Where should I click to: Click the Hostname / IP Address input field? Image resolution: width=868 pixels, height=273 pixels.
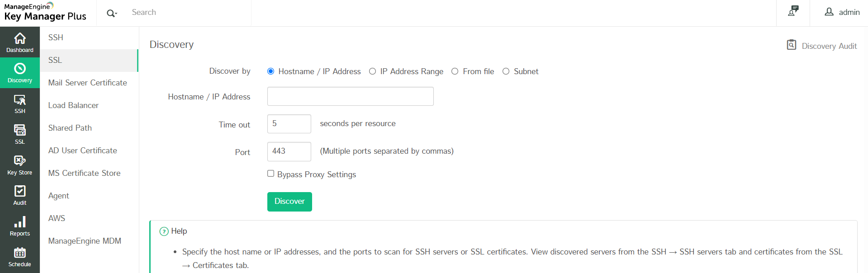coord(350,96)
